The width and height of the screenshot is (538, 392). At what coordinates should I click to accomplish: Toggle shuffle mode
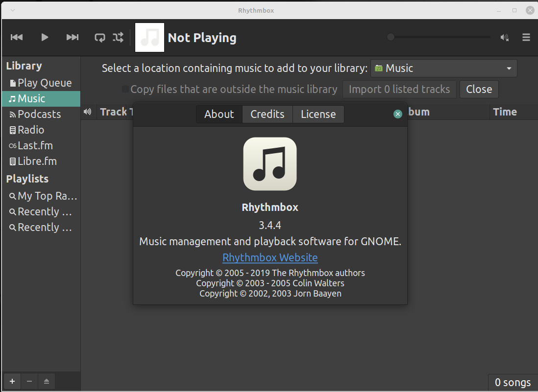[x=118, y=37]
